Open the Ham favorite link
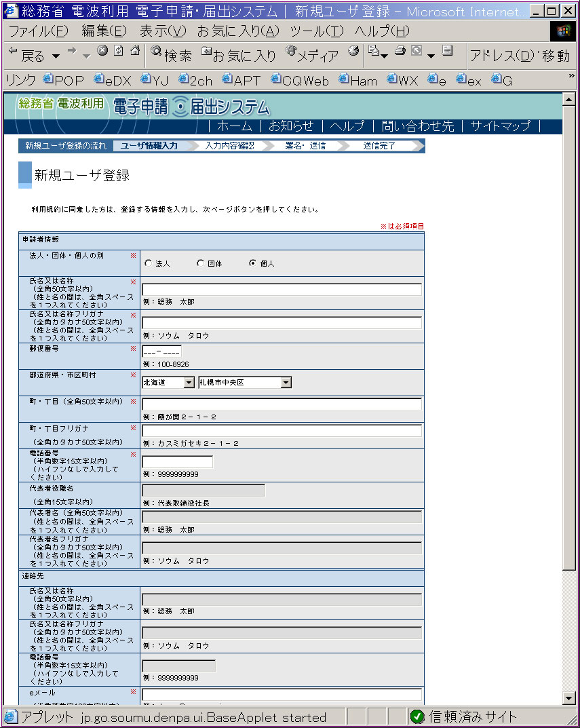This screenshot has width=580, height=728. point(357,80)
